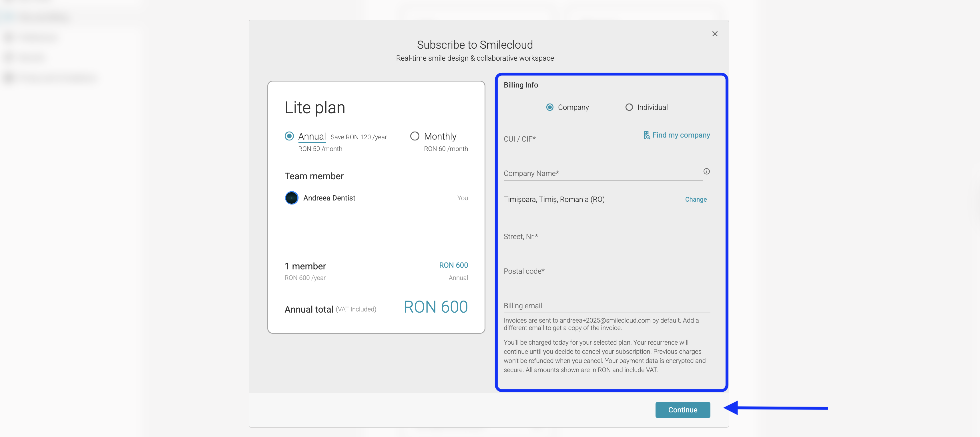The height and width of the screenshot is (437, 980).
Task: Focus the Billing email field
Action: 607,306
